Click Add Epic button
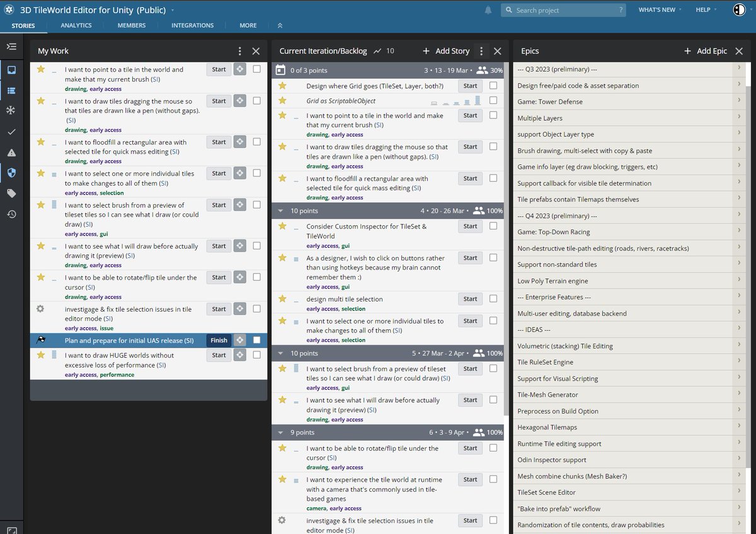Image resolution: width=756 pixels, height=534 pixels. point(705,51)
